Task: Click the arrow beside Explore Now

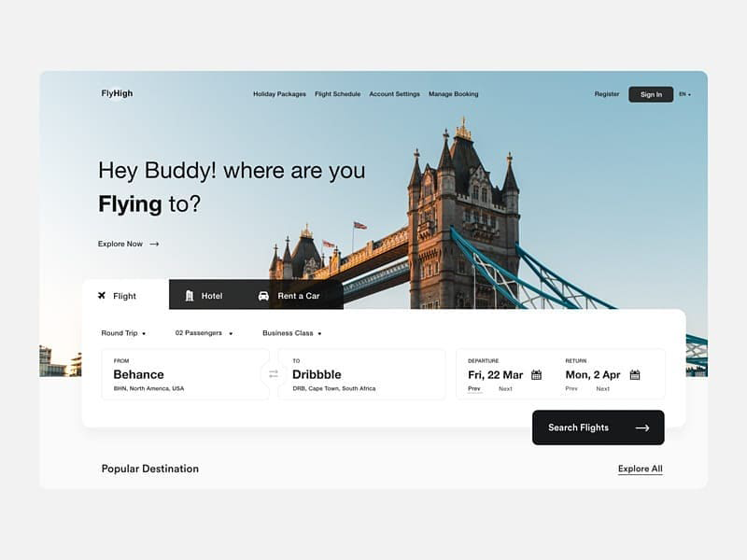Action: [154, 244]
